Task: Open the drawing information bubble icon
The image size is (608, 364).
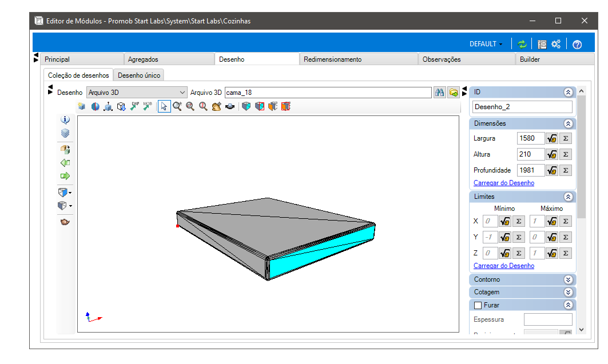Action: (65, 119)
